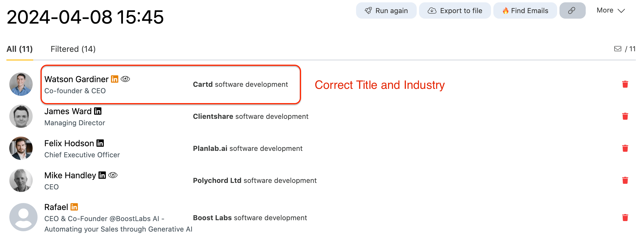Image resolution: width=644 pixels, height=240 pixels.
Task: Toggle eye icon next to Watson Gardiner
Action: click(x=125, y=79)
